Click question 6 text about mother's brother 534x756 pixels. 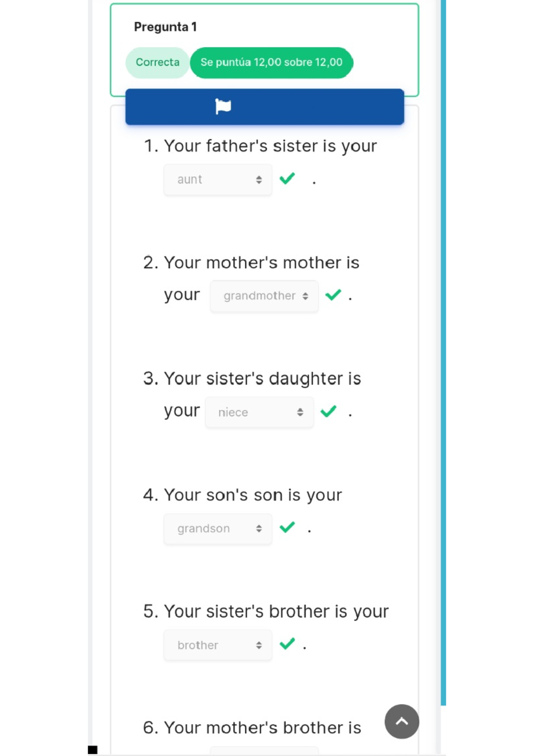click(252, 727)
